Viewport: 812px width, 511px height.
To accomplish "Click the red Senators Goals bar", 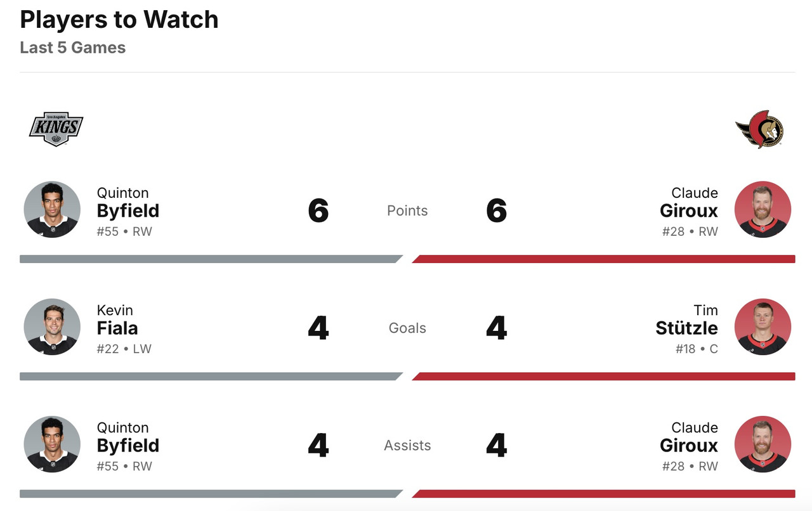I will click(x=604, y=376).
